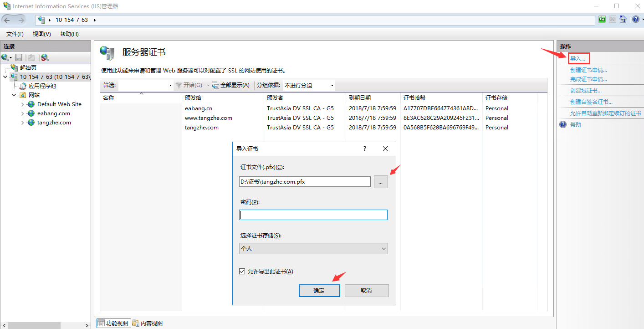
Task: Click the 导入... action link
Action: [x=578, y=58]
